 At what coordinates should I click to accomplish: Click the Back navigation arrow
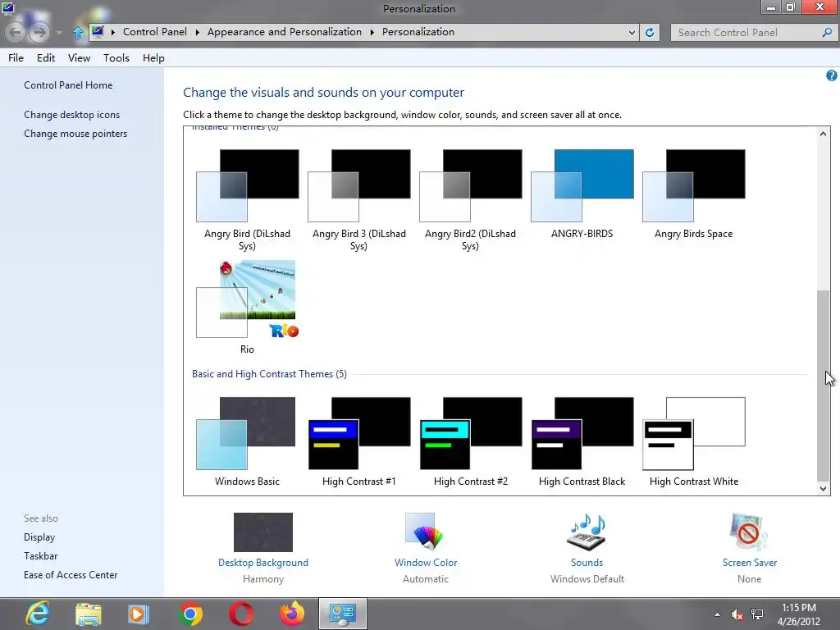(16, 33)
